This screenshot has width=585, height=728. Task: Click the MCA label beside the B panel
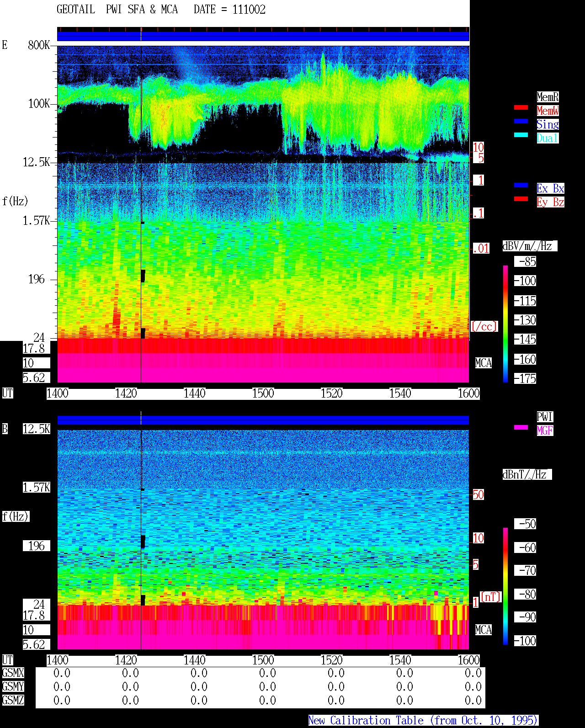484,630
